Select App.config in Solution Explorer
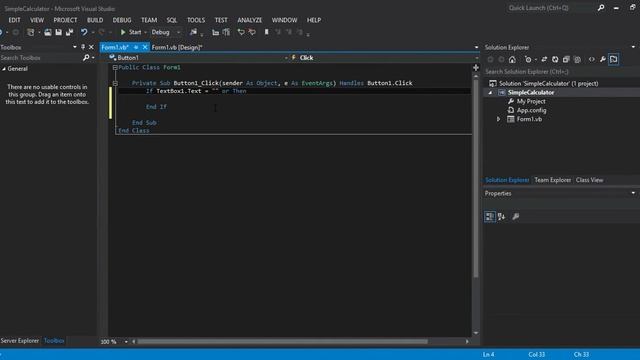Screen dimensions: 640x360 [x=531, y=110]
